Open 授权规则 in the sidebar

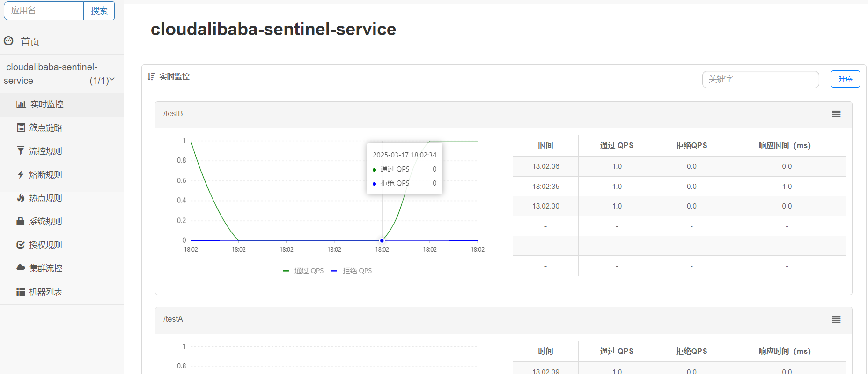[62, 245]
